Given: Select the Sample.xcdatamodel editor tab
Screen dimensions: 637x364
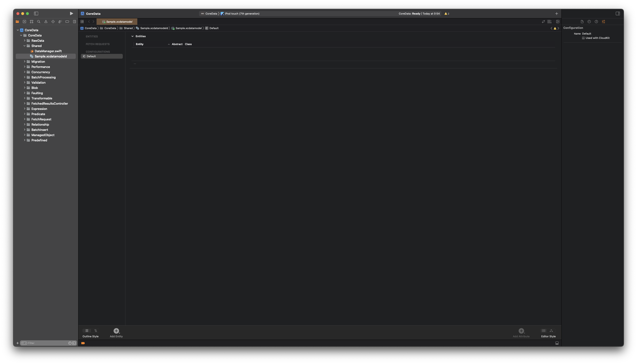Looking at the screenshot, I should click(117, 22).
